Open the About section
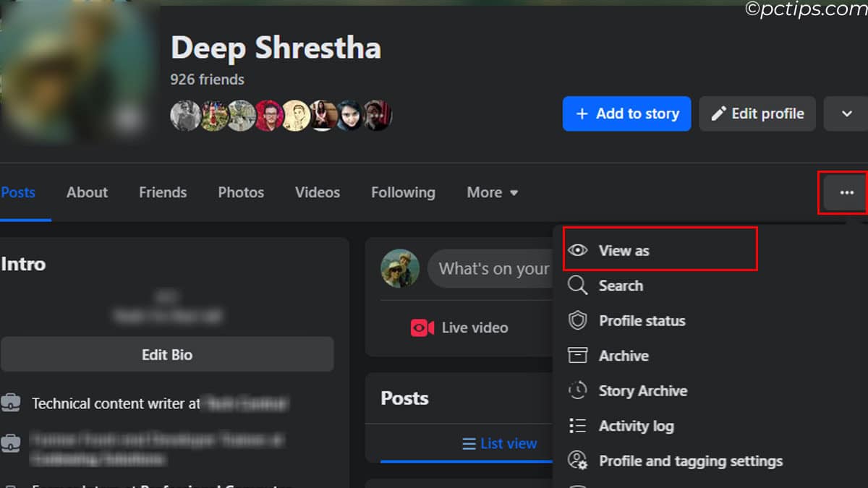Viewport: 868px width, 488px height. point(87,192)
